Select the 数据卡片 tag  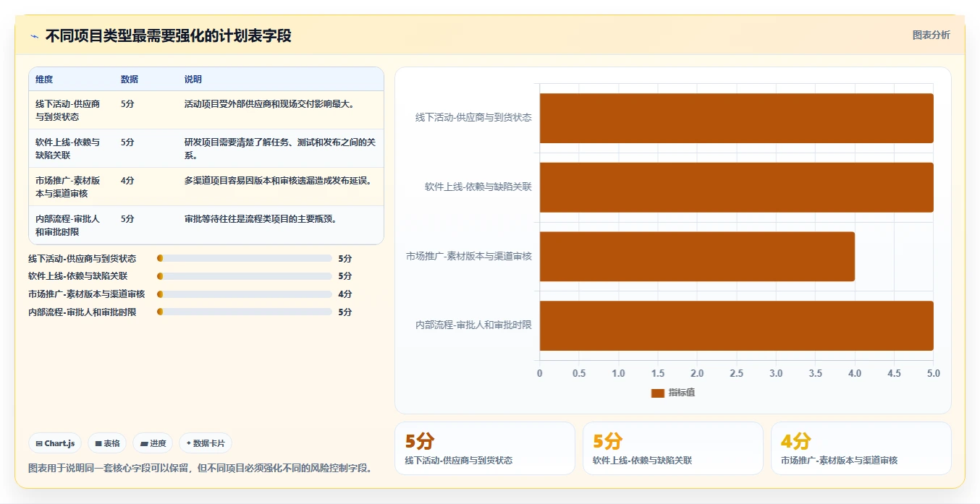[x=206, y=443]
